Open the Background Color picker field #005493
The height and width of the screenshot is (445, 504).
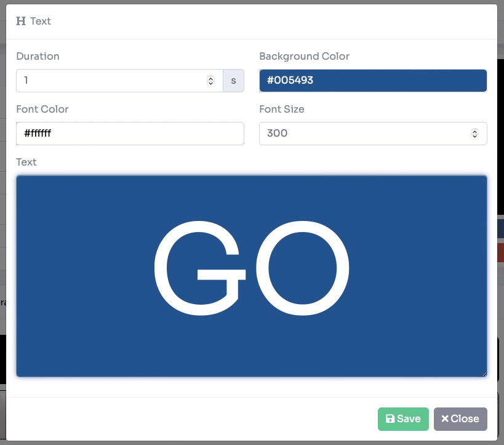click(373, 81)
